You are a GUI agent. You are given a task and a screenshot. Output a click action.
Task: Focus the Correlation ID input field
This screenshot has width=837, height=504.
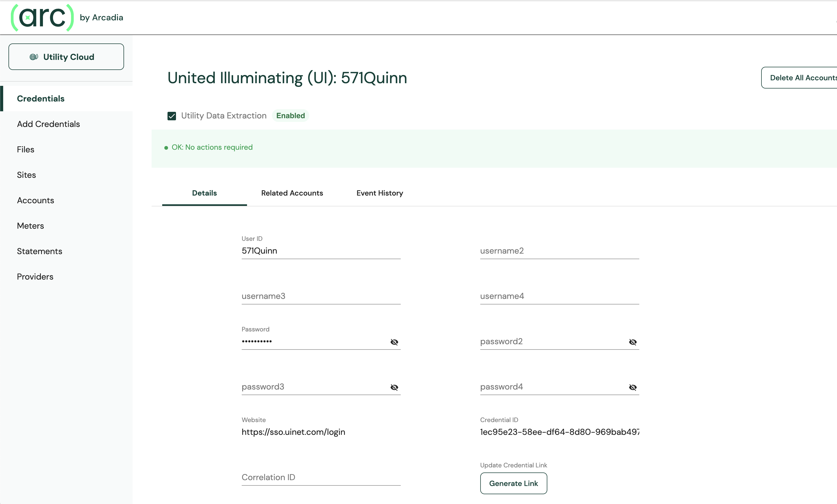point(321,477)
